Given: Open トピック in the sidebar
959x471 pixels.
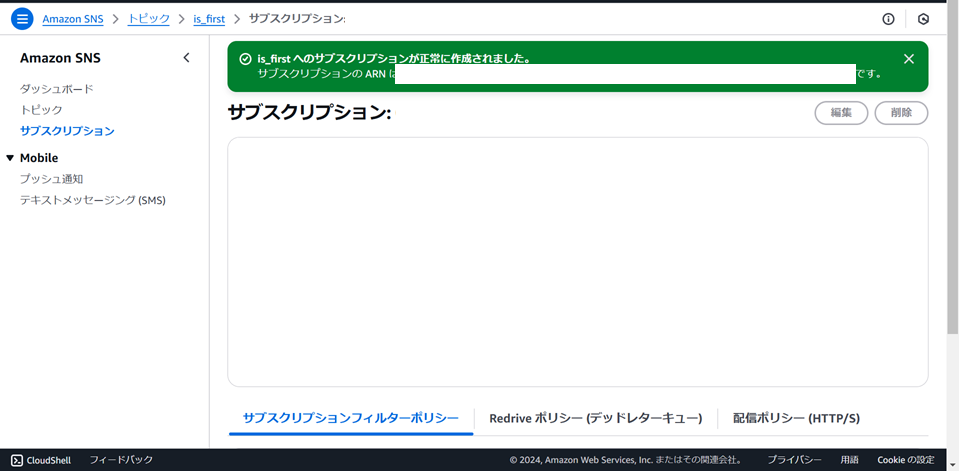Looking at the screenshot, I should pos(41,110).
